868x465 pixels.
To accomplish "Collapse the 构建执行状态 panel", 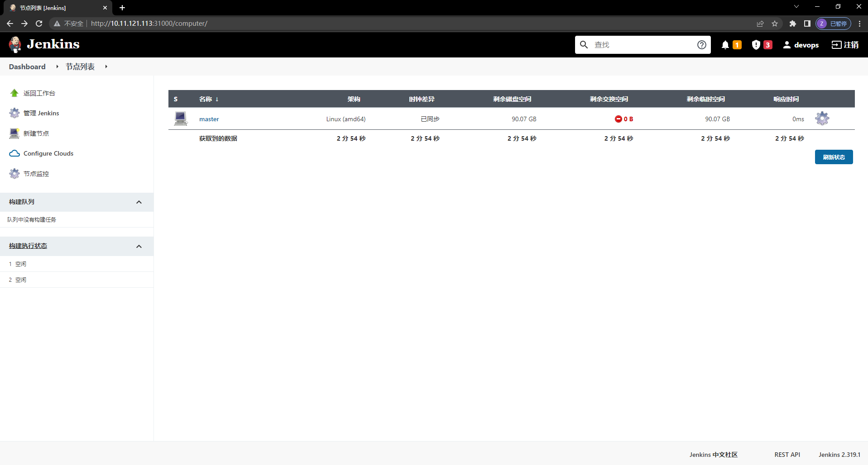I will click(139, 247).
